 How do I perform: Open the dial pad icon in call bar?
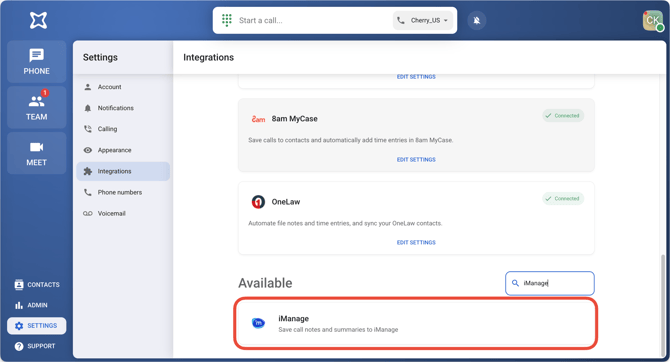click(x=227, y=20)
